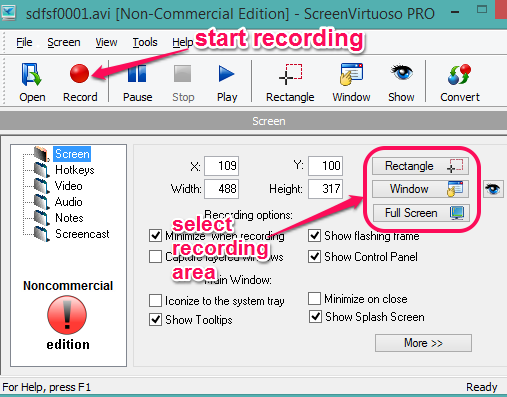
Task: Click the Screencast tree item icon
Action: 41,234
